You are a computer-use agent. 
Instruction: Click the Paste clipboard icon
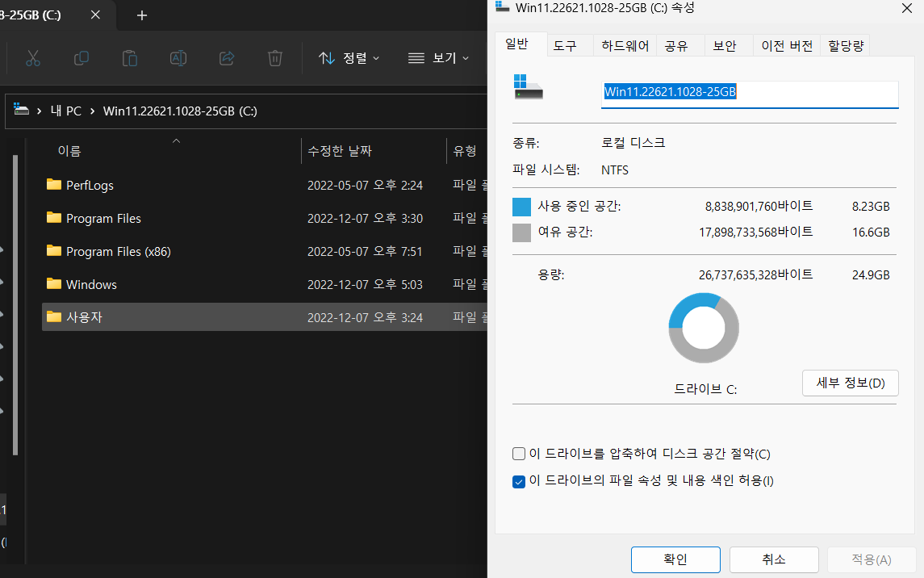130,58
